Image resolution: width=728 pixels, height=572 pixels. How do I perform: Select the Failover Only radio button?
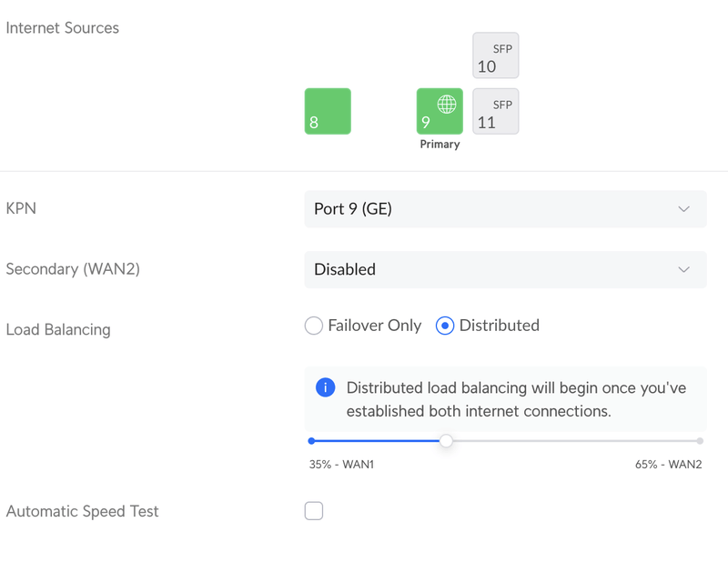[314, 326]
